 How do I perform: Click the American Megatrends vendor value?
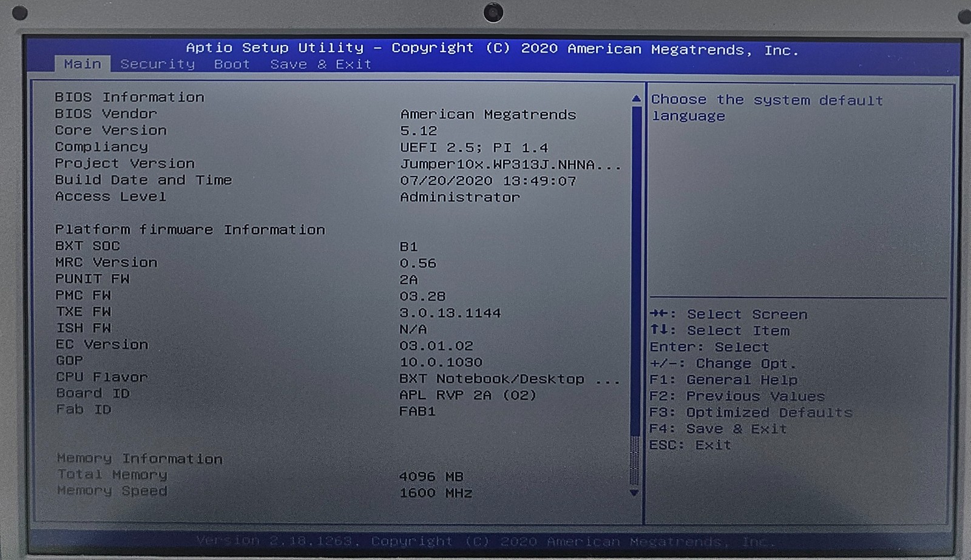488,114
